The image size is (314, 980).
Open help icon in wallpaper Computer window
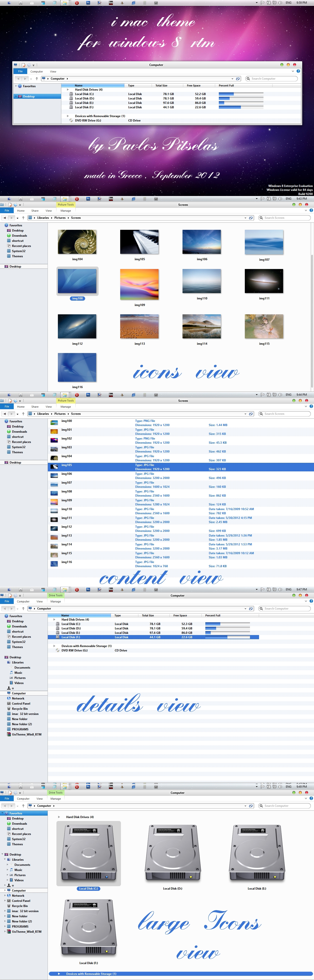tap(298, 71)
